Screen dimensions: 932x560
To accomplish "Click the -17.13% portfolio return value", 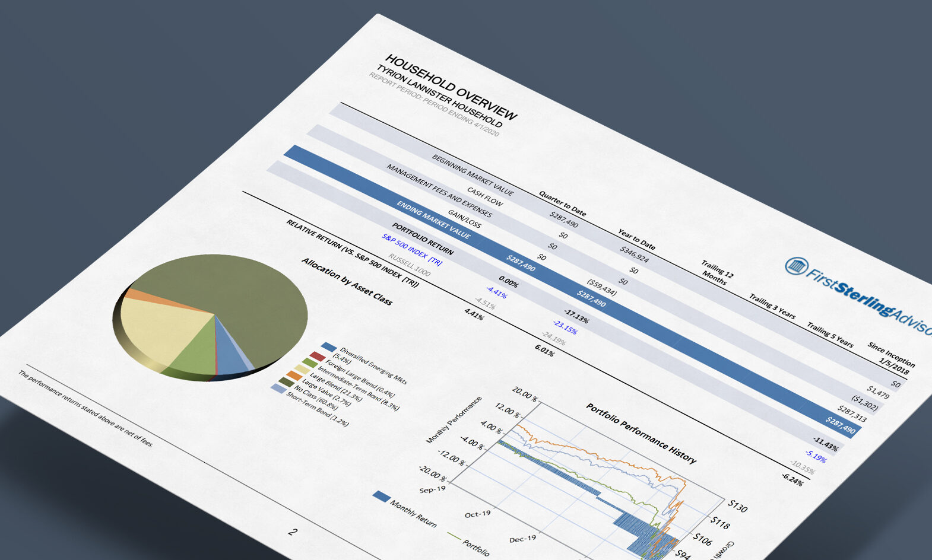I will click(x=576, y=316).
